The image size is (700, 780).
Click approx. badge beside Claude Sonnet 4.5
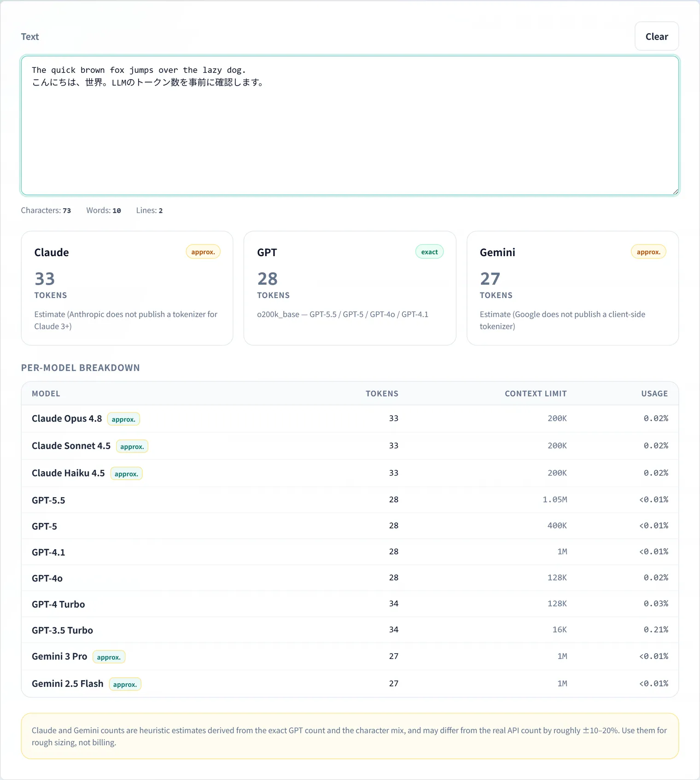[x=132, y=446]
